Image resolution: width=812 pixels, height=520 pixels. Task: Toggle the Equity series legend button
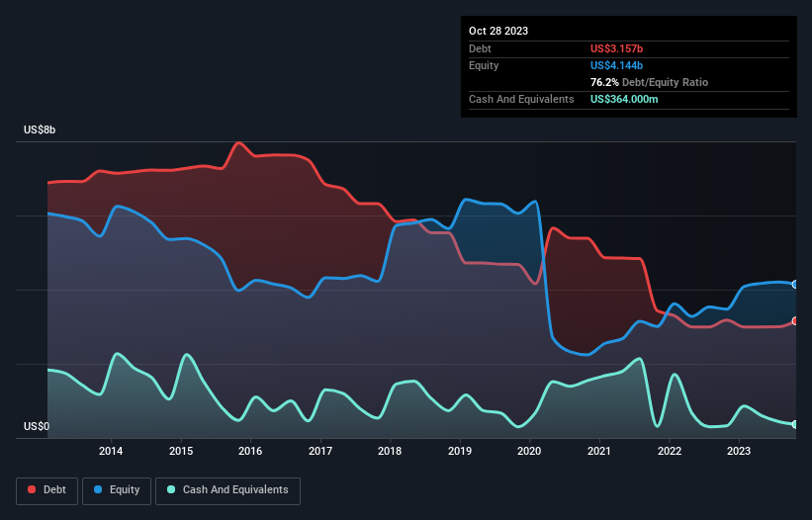117,490
